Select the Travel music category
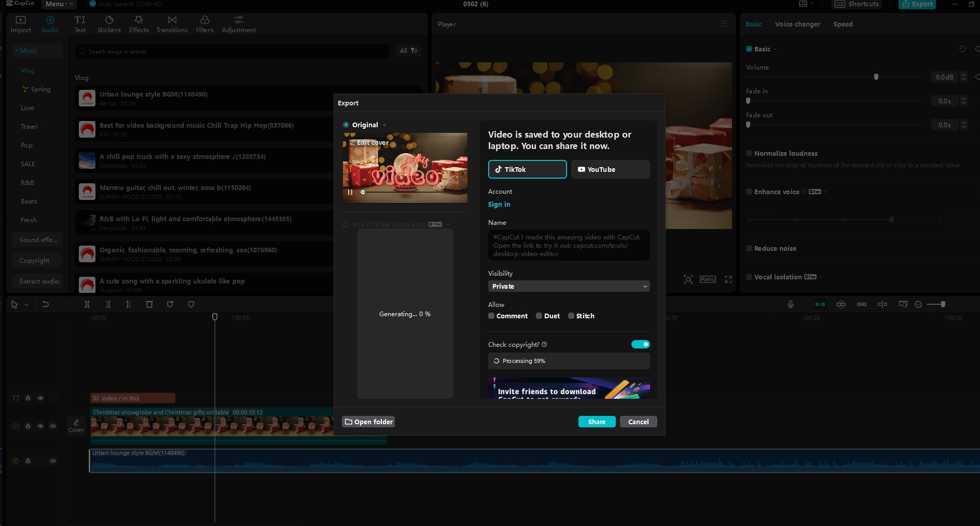980x526 pixels. click(x=29, y=127)
